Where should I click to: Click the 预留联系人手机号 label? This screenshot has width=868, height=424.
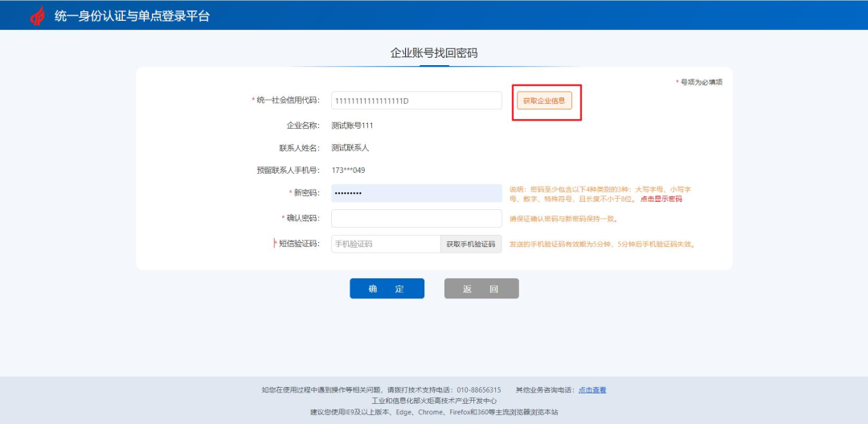tap(288, 171)
